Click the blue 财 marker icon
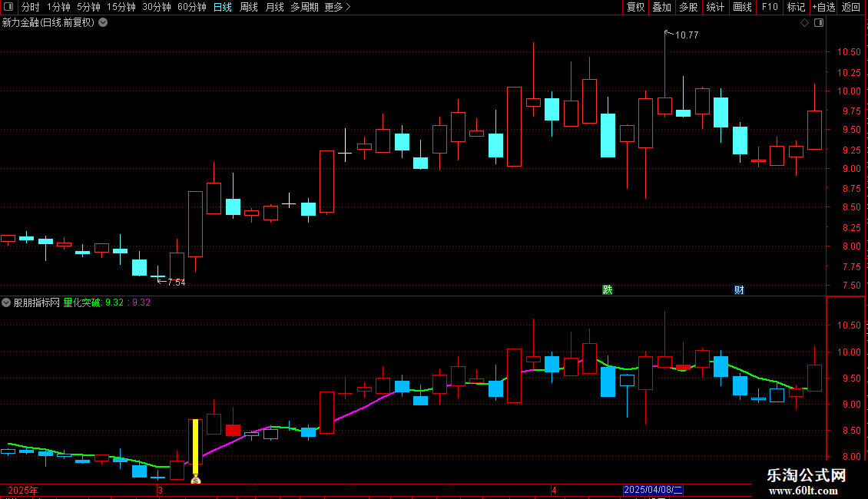The height and width of the screenshot is (499, 868). point(739,290)
